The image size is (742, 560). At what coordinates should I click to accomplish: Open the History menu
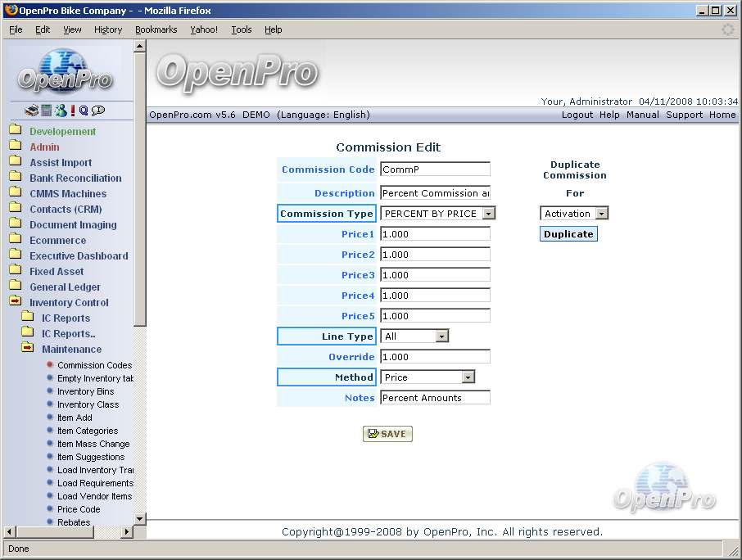tap(108, 29)
